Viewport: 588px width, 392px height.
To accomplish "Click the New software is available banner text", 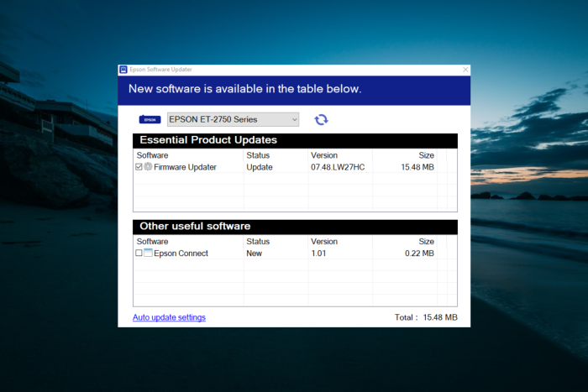I will point(245,89).
